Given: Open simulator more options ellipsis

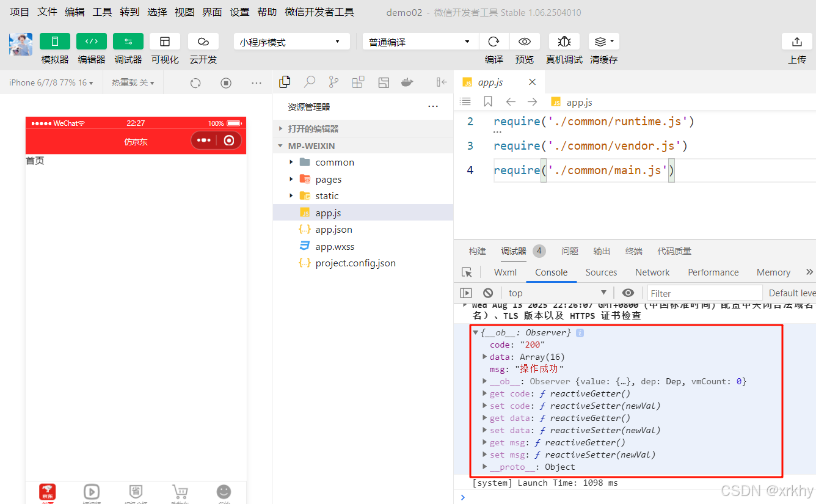Looking at the screenshot, I should pos(257,82).
